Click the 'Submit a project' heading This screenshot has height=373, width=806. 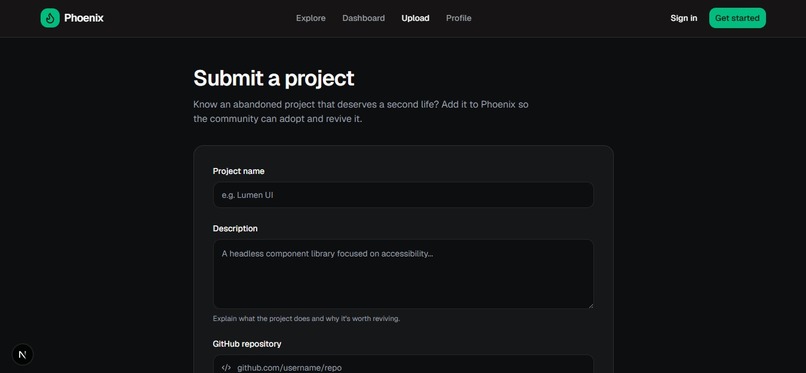tap(273, 78)
